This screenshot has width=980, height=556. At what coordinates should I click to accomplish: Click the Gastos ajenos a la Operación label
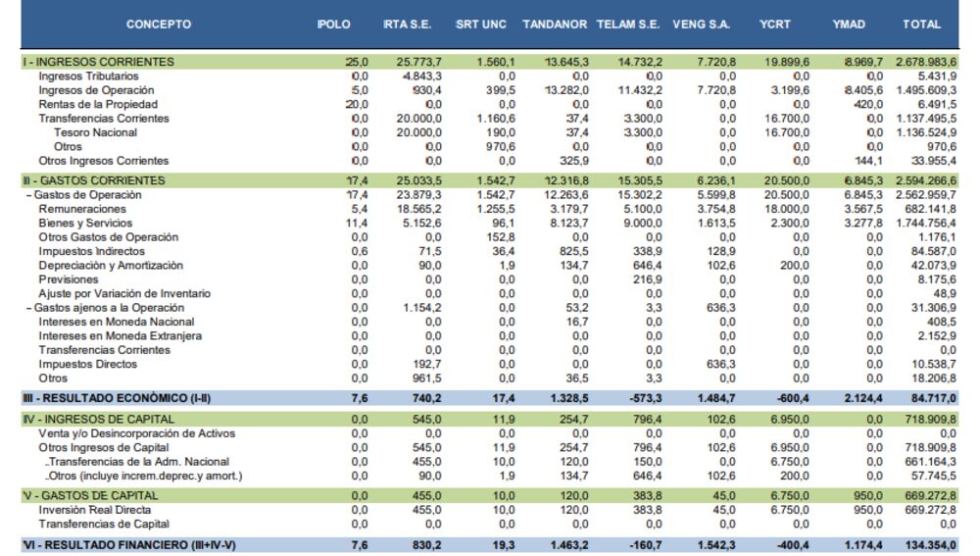[x=104, y=308]
